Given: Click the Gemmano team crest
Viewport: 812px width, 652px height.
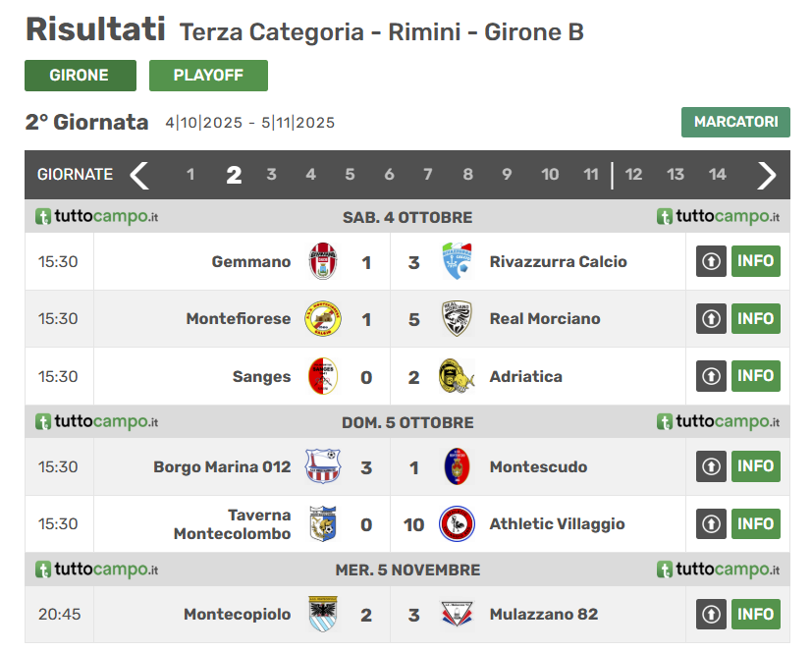Looking at the screenshot, I should point(323,261).
